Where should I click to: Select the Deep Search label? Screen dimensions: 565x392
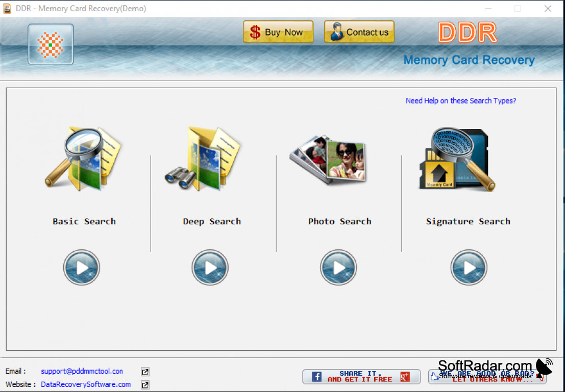[x=212, y=221]
